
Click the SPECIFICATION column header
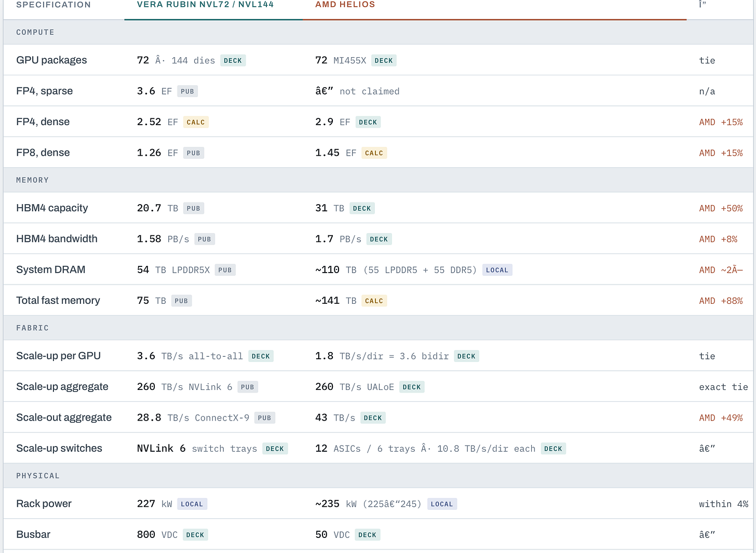click(x=53, y=5)
